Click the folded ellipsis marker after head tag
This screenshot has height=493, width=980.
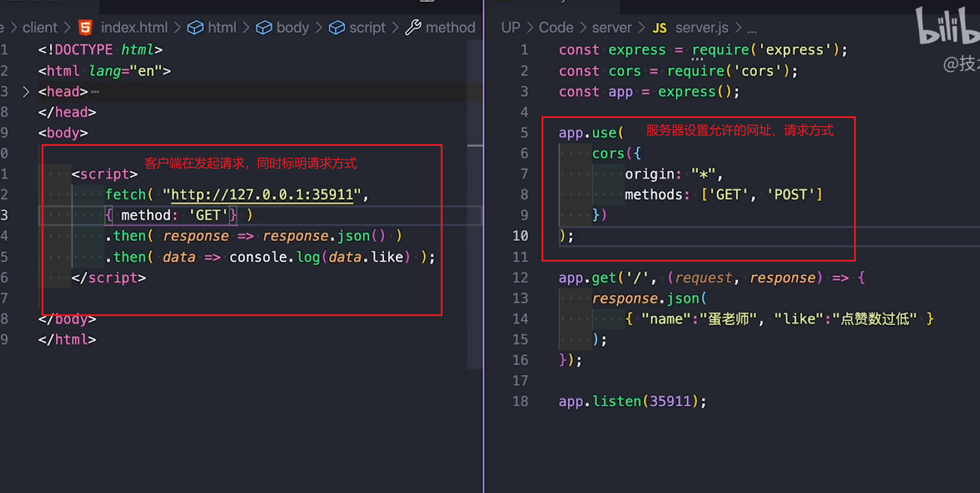click(95, 92)
